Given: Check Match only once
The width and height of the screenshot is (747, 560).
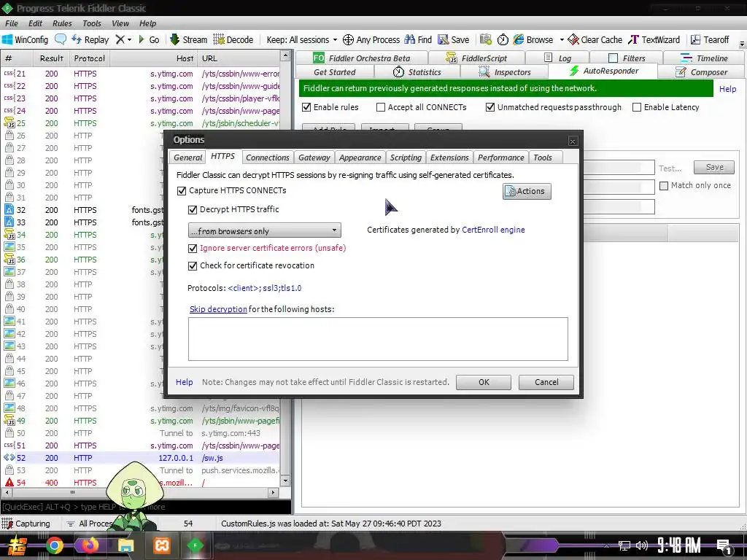Looking at the screenshot, I should (664, 186).
